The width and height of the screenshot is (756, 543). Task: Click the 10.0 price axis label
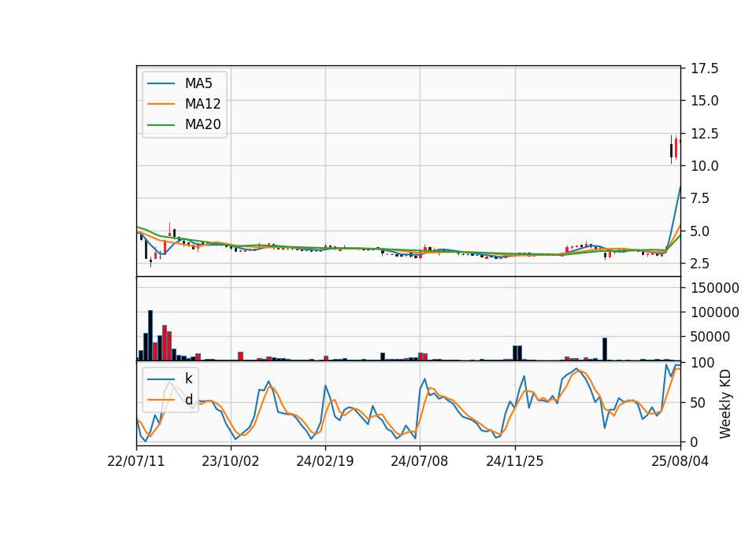[704, 166]
